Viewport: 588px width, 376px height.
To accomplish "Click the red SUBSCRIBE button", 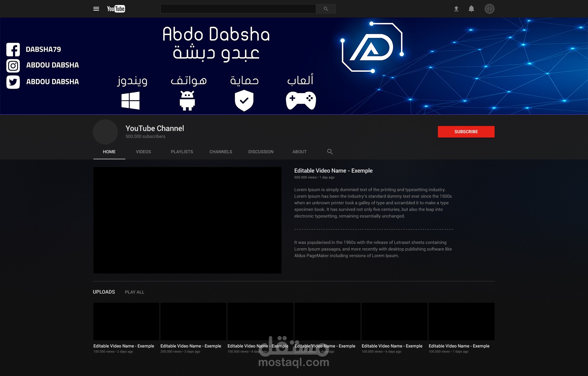I will pyautogui.click(x=466, y=132).
